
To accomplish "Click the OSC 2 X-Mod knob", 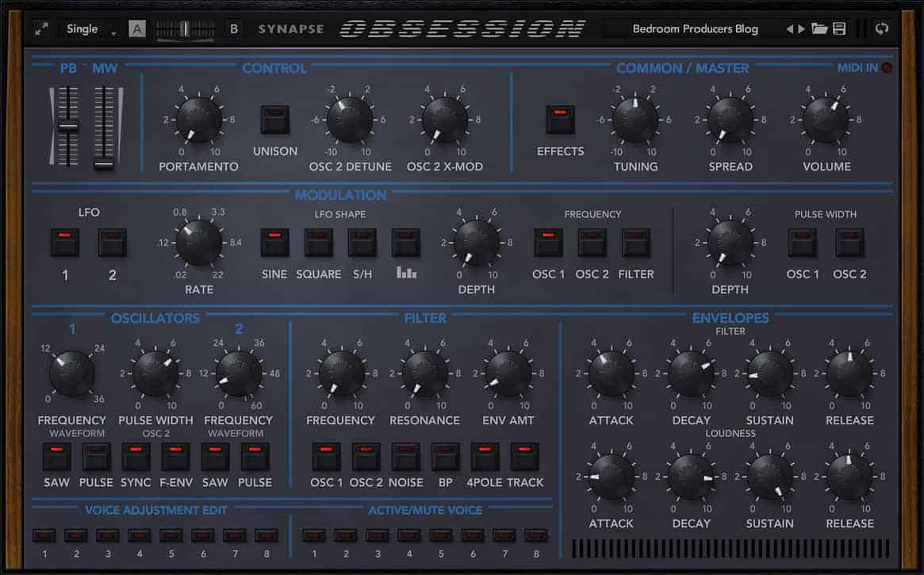I will coord(444,120).
